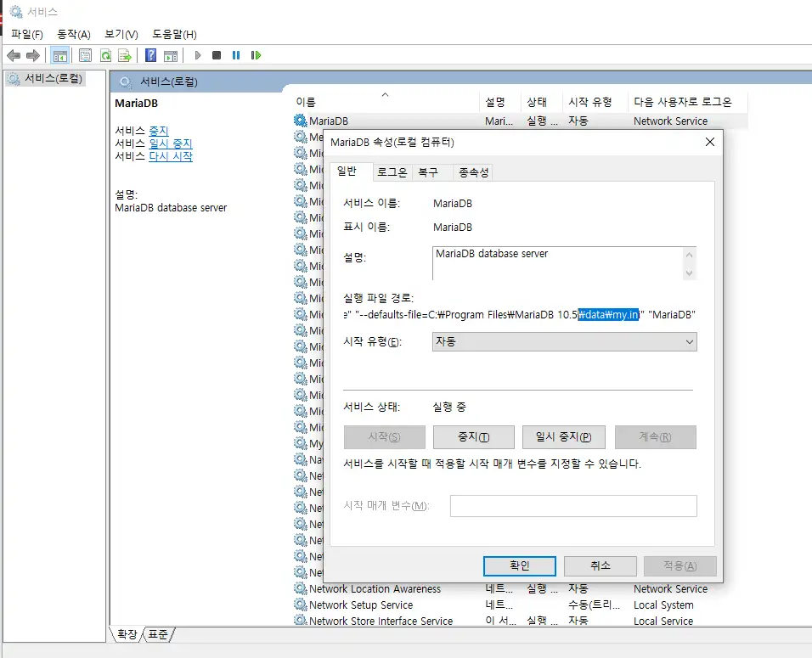Click the description box scroll-down arrow
Screen dimensions: 812x658
pos(689,273)
